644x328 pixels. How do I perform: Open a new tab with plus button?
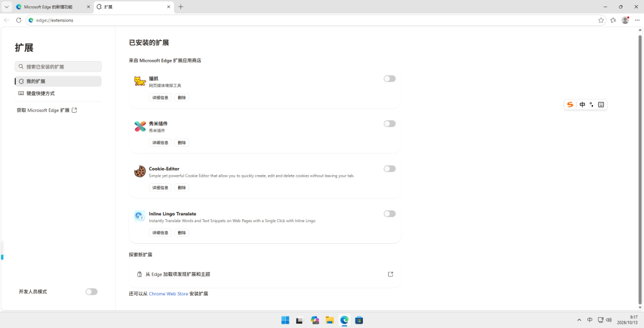(x=181, y=7)
